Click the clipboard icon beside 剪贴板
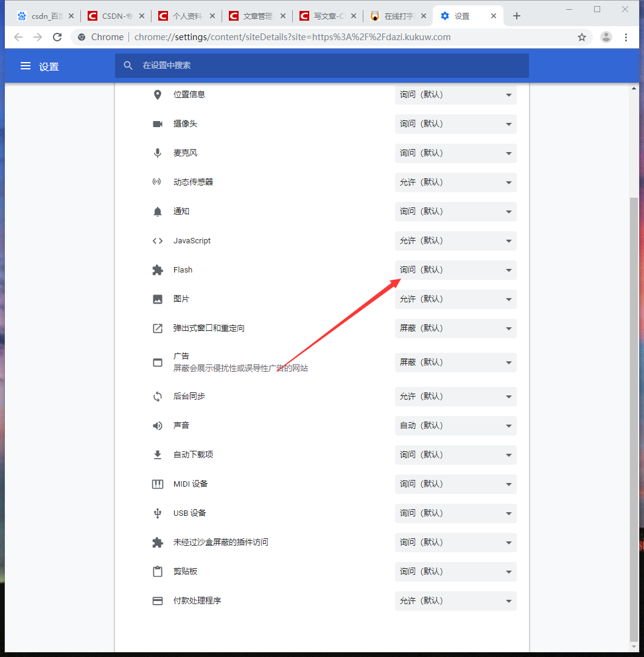This screenshot has width=644, height=657. click(157, 571)
